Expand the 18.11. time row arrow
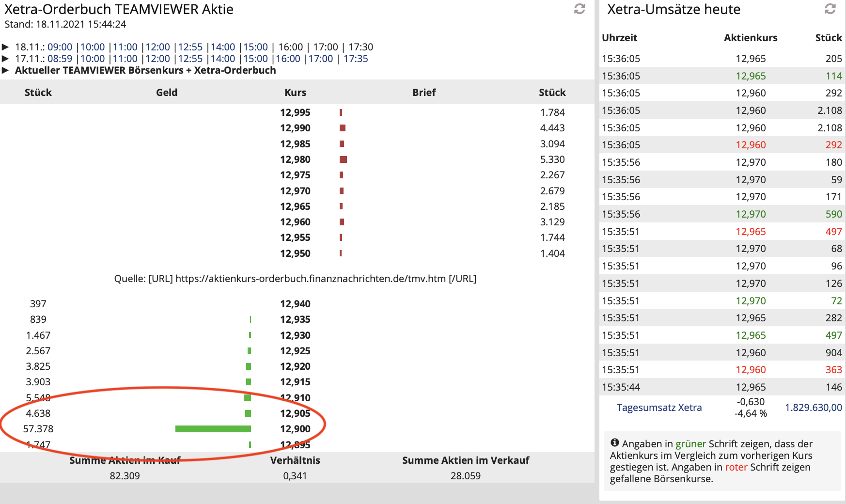The height and width of the screenshot is (504, 846). pyautogui.click(x=5, y=47)
